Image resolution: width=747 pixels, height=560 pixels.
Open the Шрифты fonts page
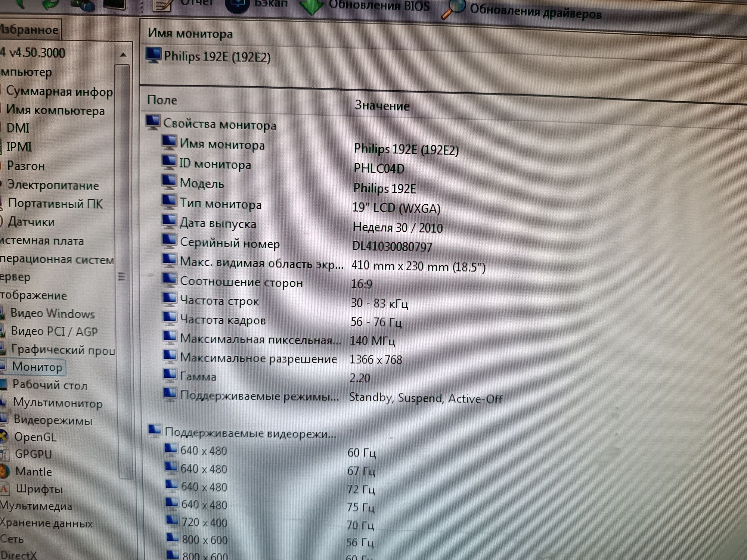[x=39, y=489]
